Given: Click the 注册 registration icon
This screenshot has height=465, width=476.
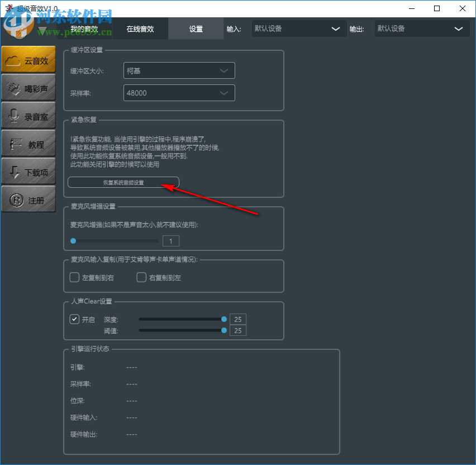Looking at the screenshot, I should (x=28, y=199).
